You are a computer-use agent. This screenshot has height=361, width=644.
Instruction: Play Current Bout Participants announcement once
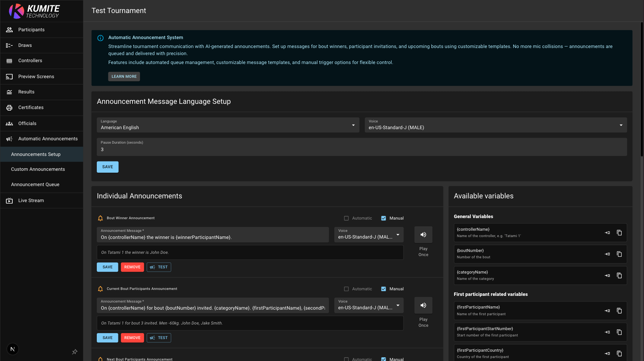pyautogui.click(x=423, y=305)
